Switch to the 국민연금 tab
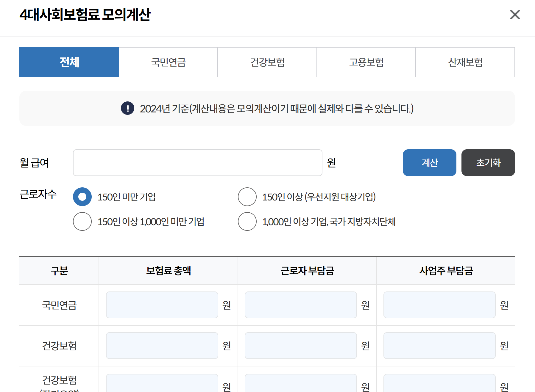Viewport: 535px width, 392px height. point(168,62)
